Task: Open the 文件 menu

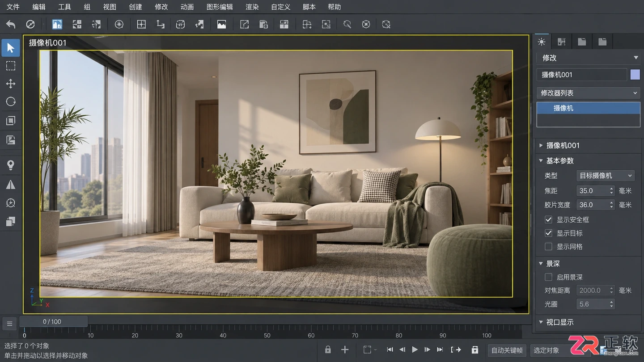Action: click(13, 7)
